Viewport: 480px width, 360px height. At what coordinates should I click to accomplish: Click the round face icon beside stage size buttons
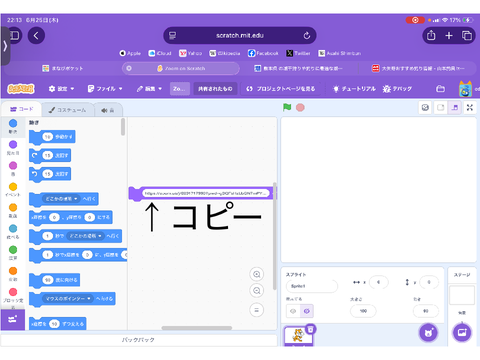(425, 107)
